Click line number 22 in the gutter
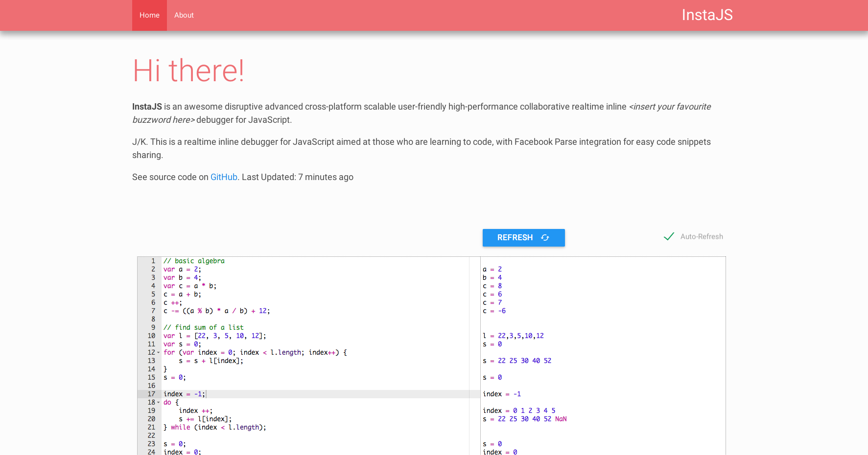868x455 pixels. [x=151, y=436]
